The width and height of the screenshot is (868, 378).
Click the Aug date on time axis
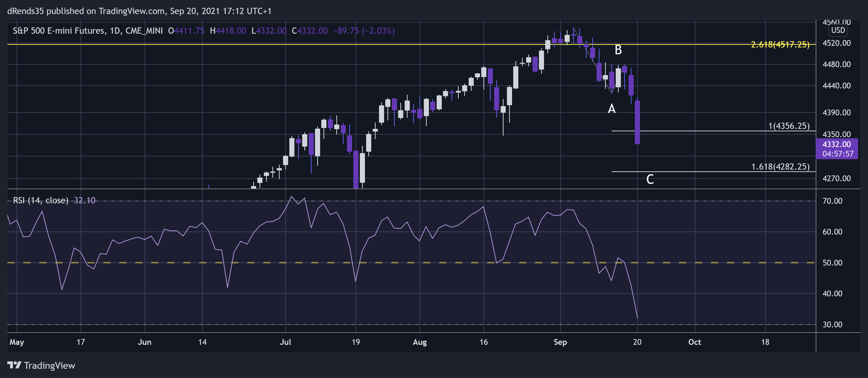pyautogui.click(x=420, y=342)
